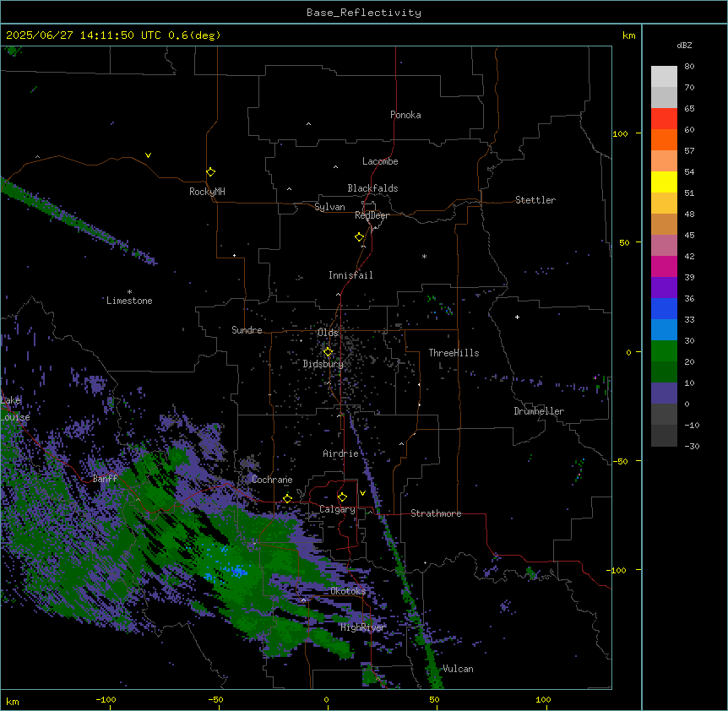Select the yellow diamond marker above Didsbury
Screen dimensions: 728x711
[328, 352]
